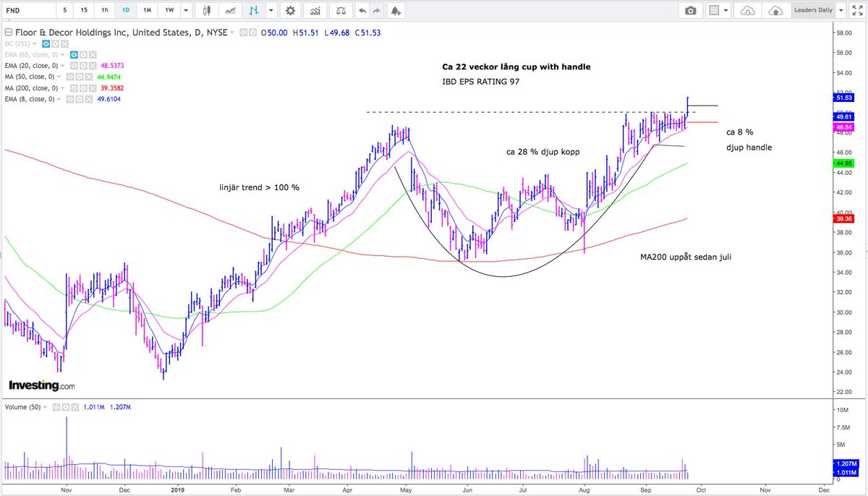This screenshot has width=868, height=496.
Task: Hide the MA (50, close, 0) line
Action: [69, 77]
